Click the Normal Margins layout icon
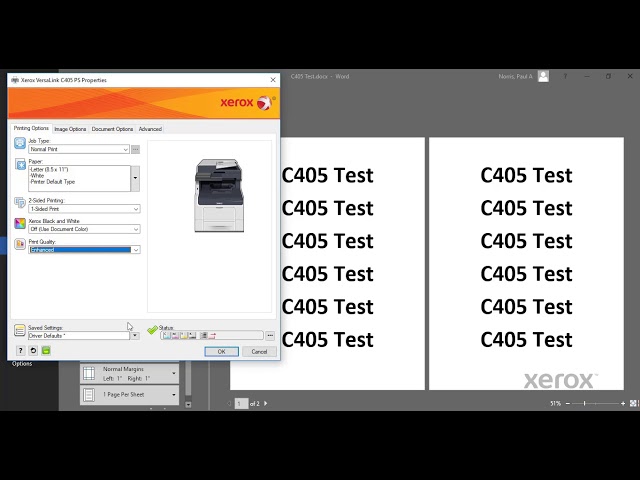Image resolution: width=640 pixels, height=480 pixels. click(x=89, y=373)
